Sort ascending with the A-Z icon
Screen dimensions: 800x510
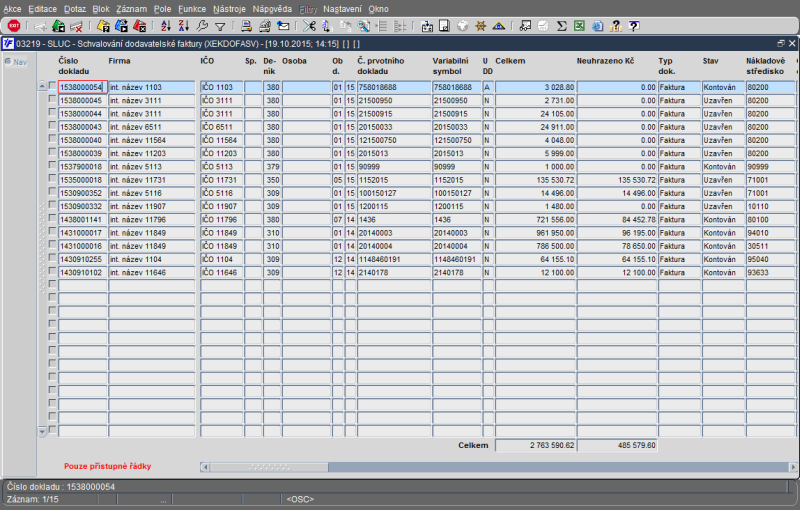tap(166, 26)
